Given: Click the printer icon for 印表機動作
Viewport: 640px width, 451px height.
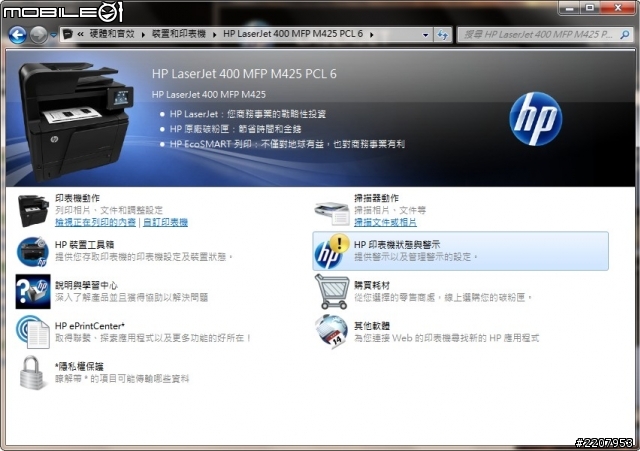Looking at the screenshot, I should (33, 211).
